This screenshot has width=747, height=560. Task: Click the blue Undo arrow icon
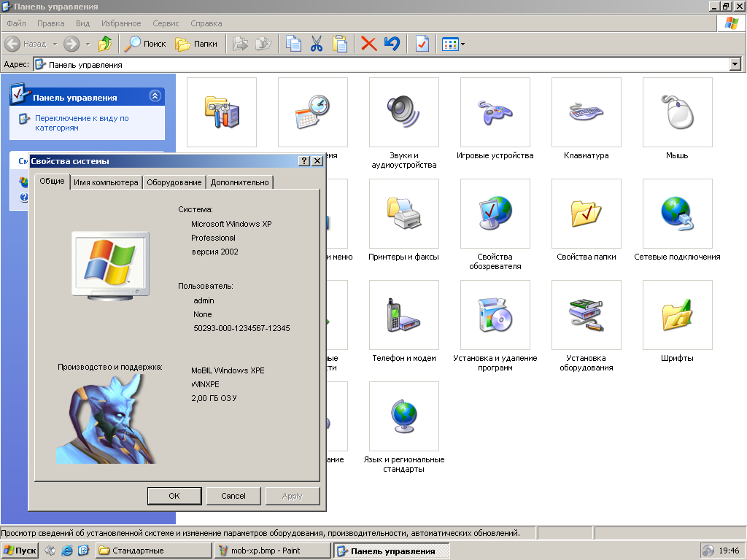pos(392,44)
